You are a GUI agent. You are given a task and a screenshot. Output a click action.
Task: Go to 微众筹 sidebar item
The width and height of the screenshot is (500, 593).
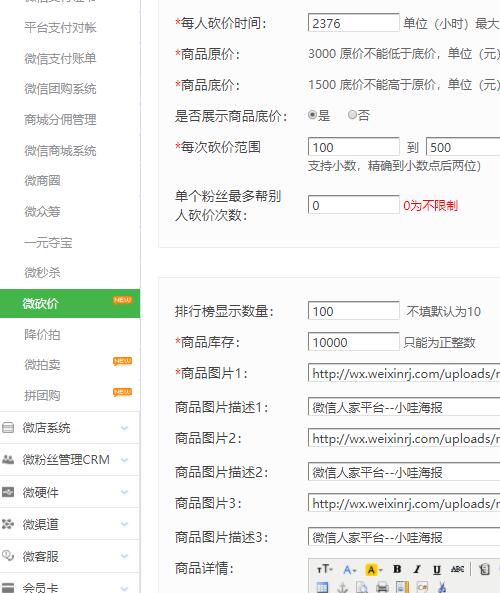pyautogui.click(x=42, y=211)
